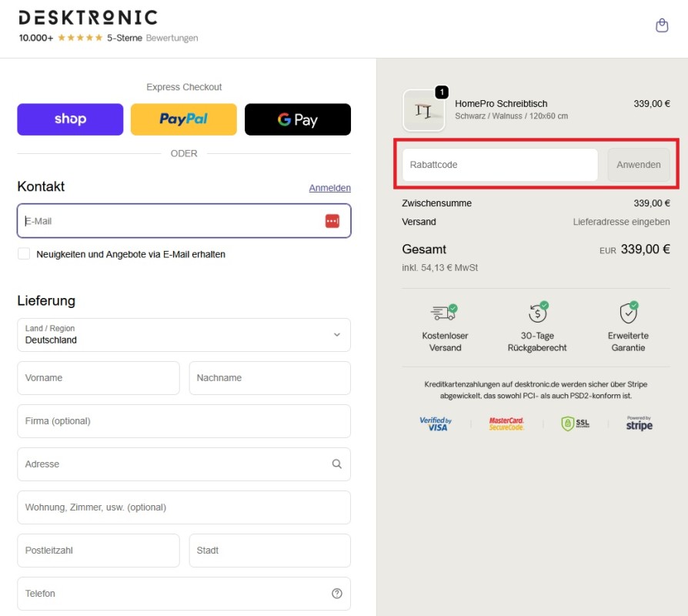
Task: Enable Neuigkeiten und Angebote newsletter checkbox
Action: pyautogui.click(x=24, y=254)
